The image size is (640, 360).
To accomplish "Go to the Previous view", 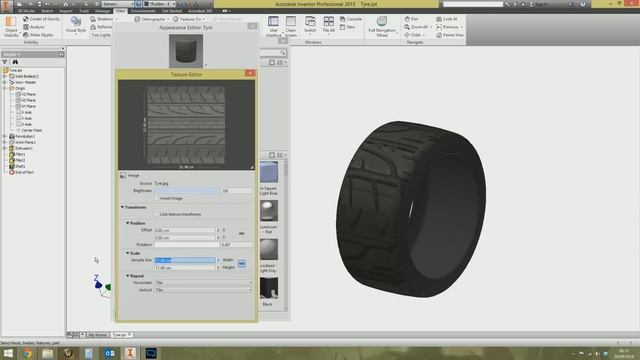I will [448, 27].
